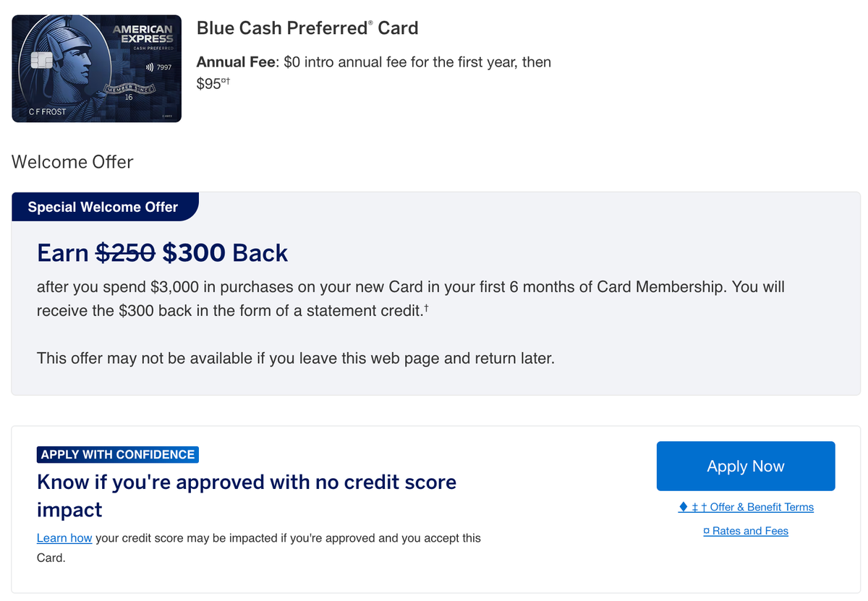
Task: Click the Apply Now button
Action: coord(745,466)
